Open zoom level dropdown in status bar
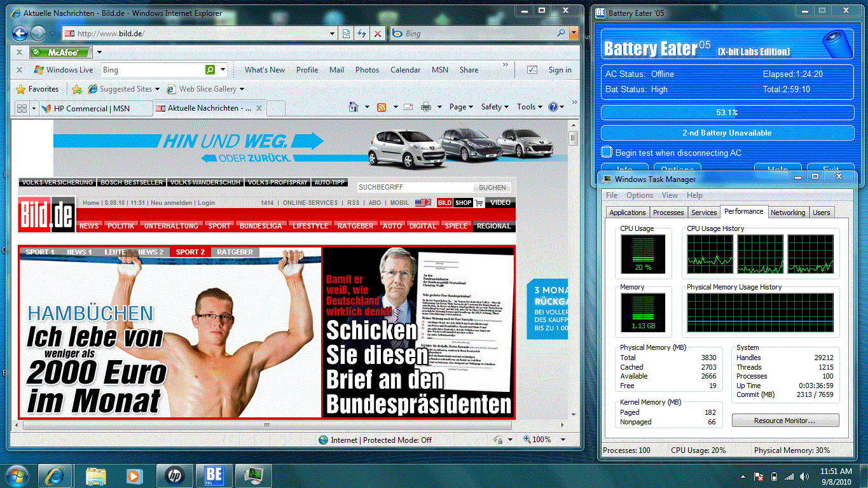Image resolution: width=868 pixels, height=488 pixels. [563, 440]
